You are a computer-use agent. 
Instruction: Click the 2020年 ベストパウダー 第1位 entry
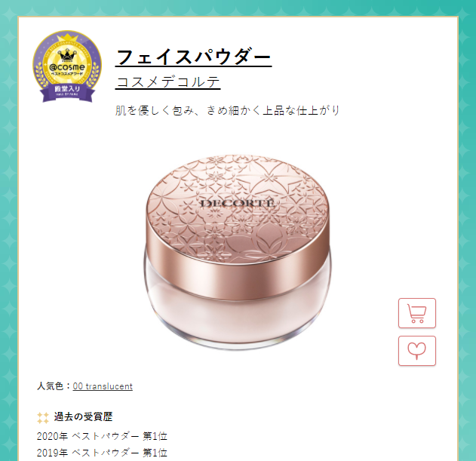102,436
